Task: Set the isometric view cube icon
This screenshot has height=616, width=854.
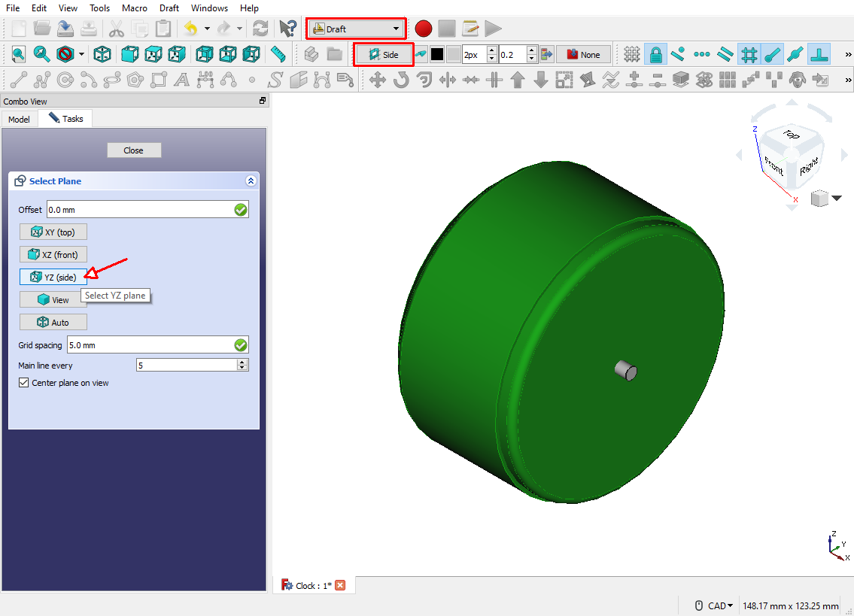Action: pos(102,54)
